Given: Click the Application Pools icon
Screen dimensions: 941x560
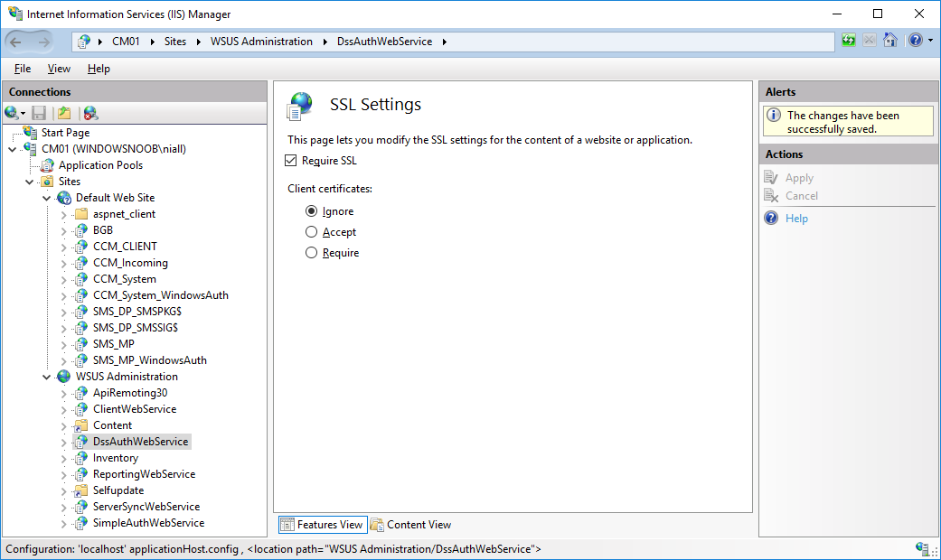Looking at the screenshot, I should (x=47, y=165).
